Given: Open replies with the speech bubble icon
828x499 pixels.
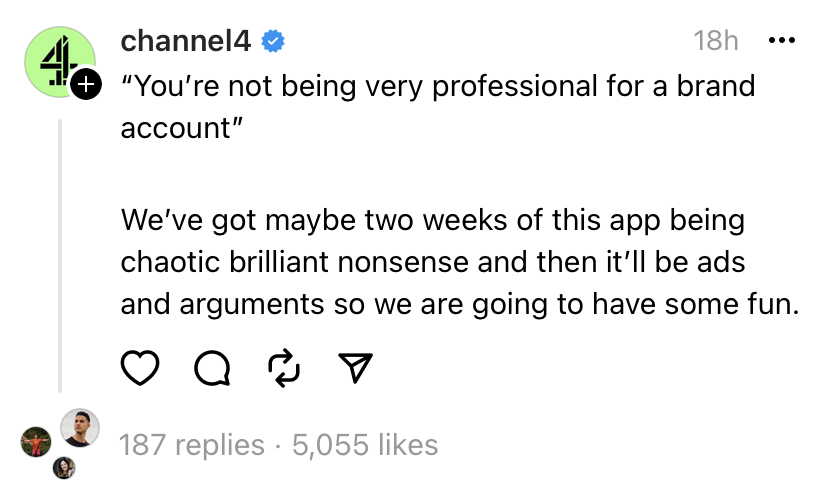Looking at the screenshot, I should coord(211,369).
